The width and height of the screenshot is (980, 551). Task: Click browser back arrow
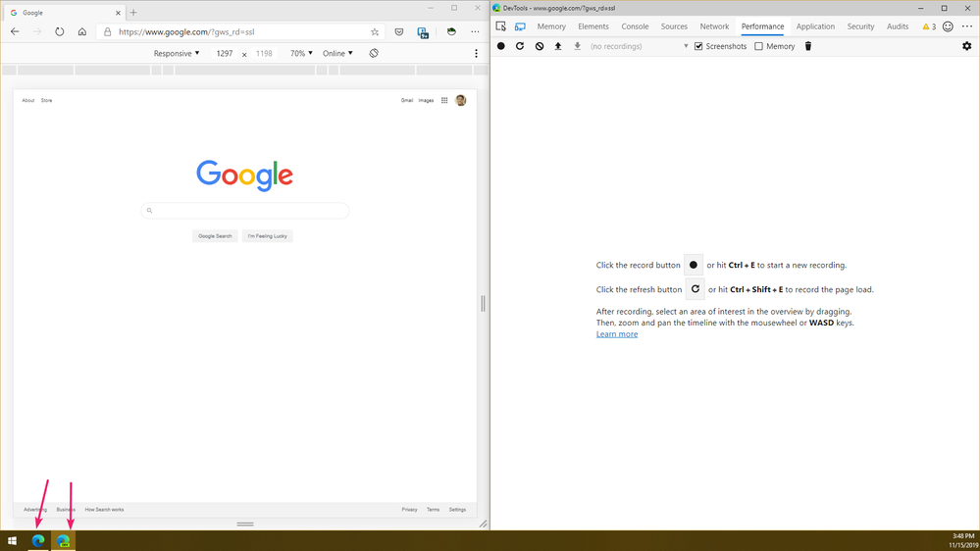pyautogui.click(x=15, y=31)
